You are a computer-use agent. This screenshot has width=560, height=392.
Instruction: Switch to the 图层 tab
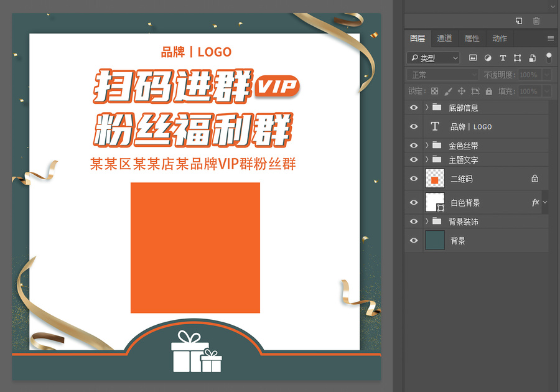418,38
